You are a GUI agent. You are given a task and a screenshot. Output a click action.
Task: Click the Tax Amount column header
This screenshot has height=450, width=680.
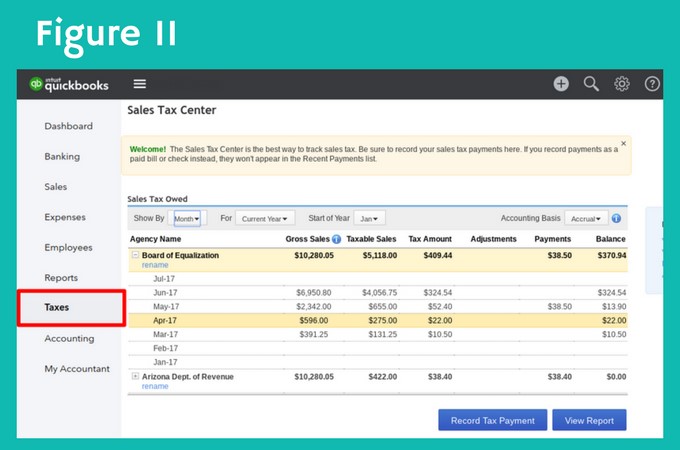tap(430, 239)
